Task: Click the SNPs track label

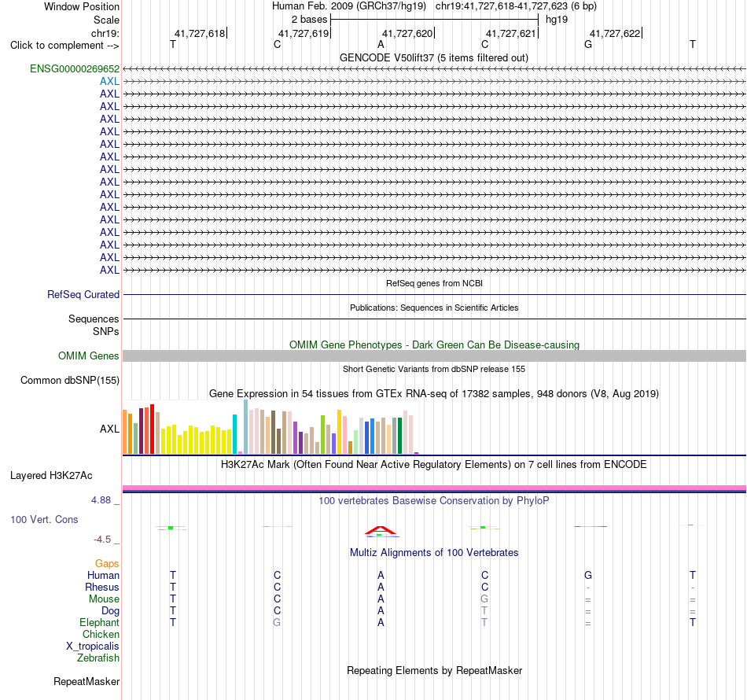Action: (106, 331)
